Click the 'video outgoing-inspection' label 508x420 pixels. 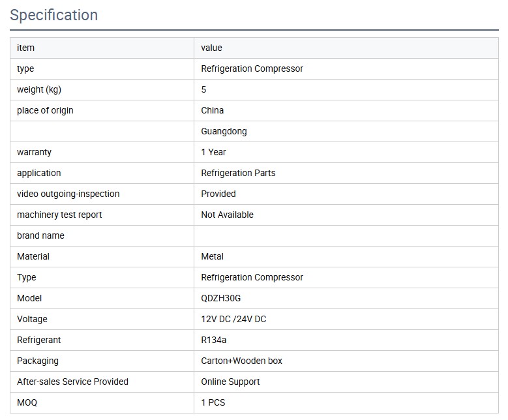click(x=68, y=194)
